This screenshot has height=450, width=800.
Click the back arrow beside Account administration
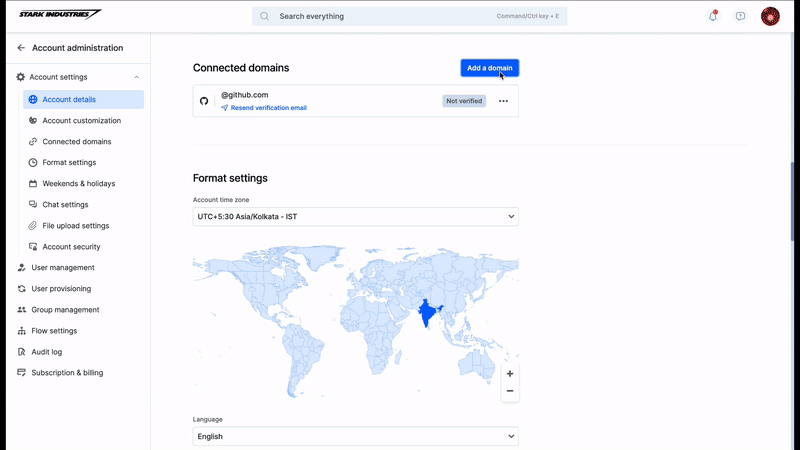(21, 47)
